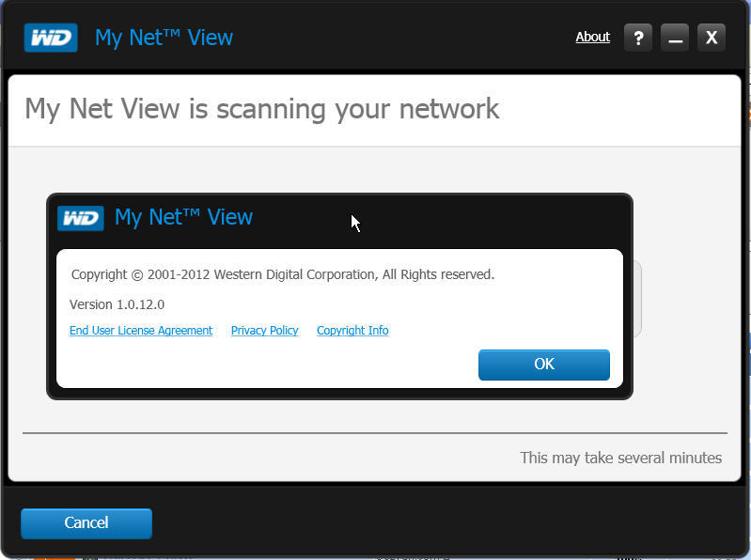Viewport: 751px width, 560px height.
Task: Minimize the My Net View window
Action: (675, 38)
